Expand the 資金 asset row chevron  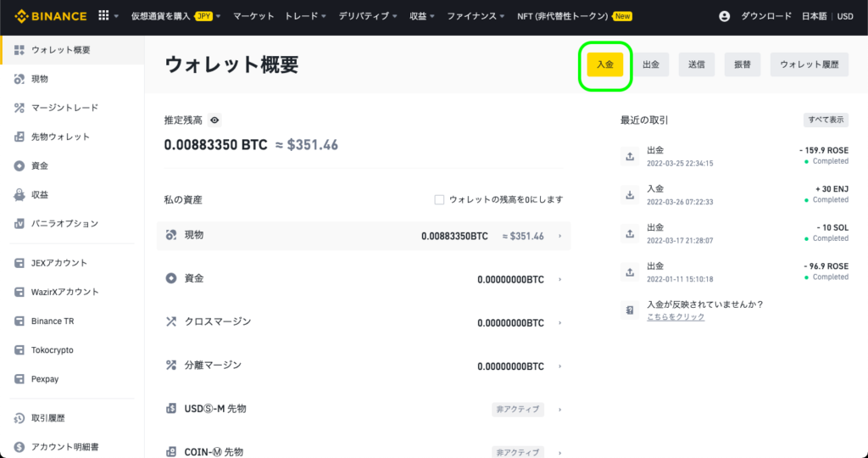(x=559, y=280)
